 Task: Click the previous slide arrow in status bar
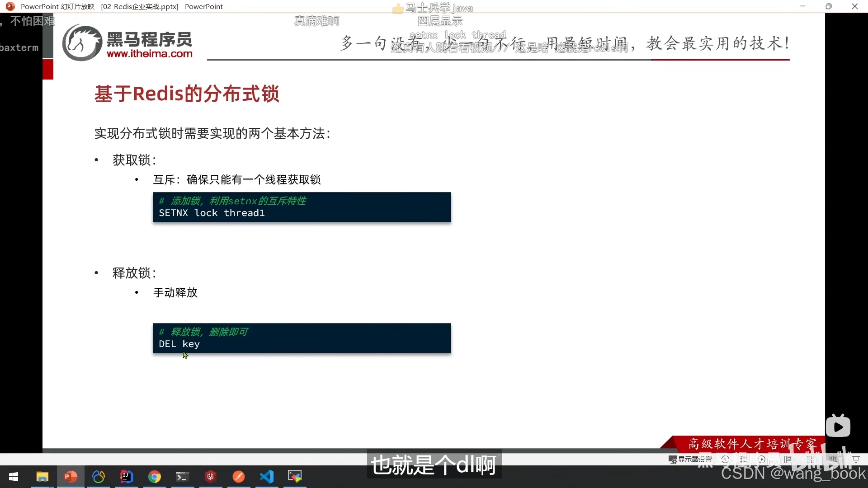click(726, 459)
